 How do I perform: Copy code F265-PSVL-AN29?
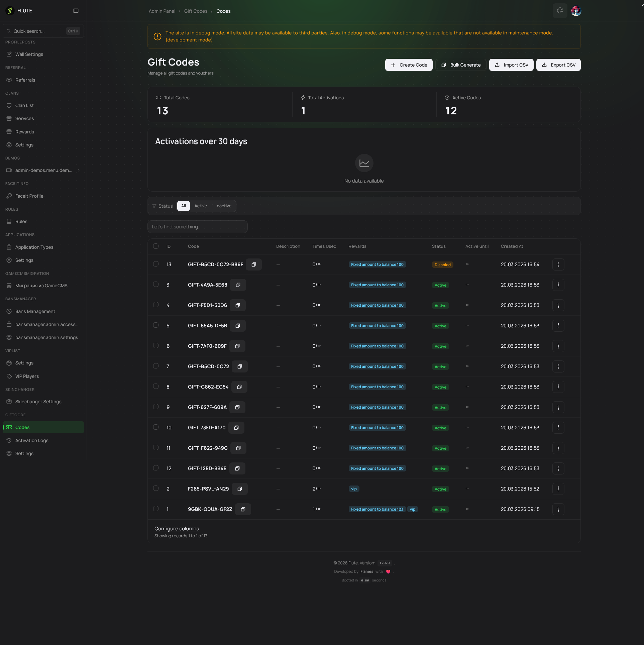tap(239, 489)
